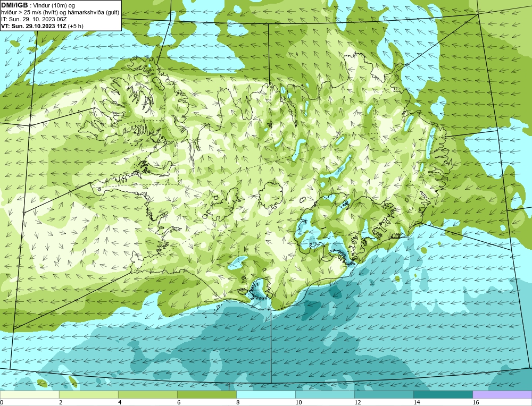Click the medium green 4–6 legend swatch
The height and width of the screenshot is (406, 532).
click(x=147, y=394)
